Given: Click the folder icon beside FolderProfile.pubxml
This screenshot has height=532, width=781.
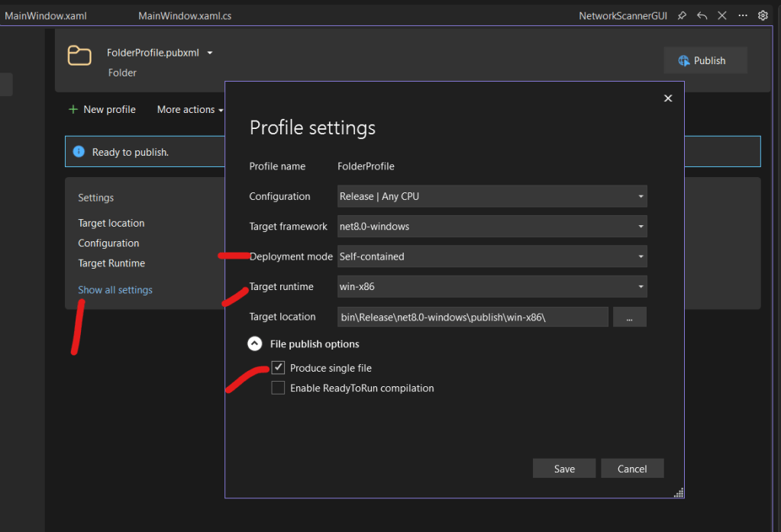Looking at the screenshot, I should click(79, 56).
